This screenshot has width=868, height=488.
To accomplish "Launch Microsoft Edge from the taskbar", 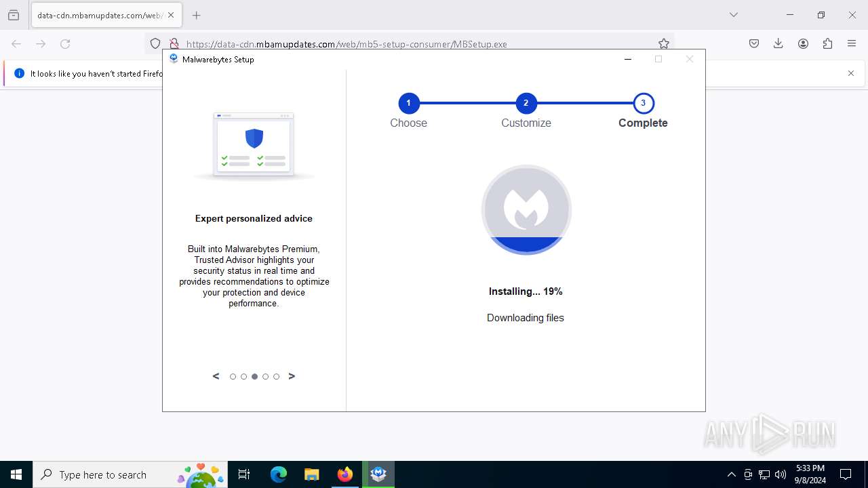I will coord(279,474).
